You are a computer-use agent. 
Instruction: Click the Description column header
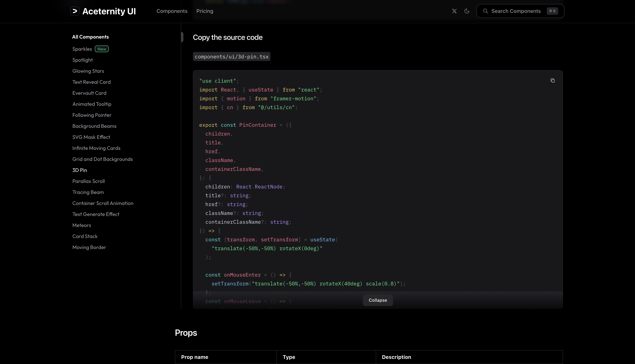[x=396, y=357]
